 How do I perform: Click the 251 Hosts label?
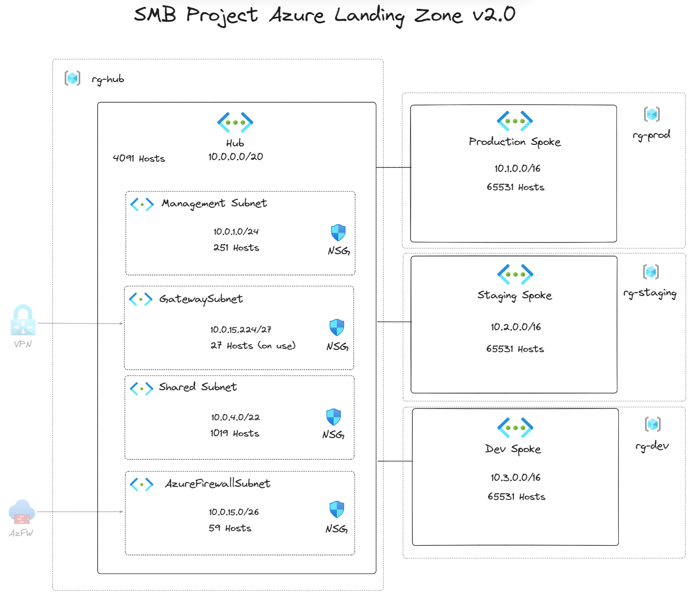236,248
